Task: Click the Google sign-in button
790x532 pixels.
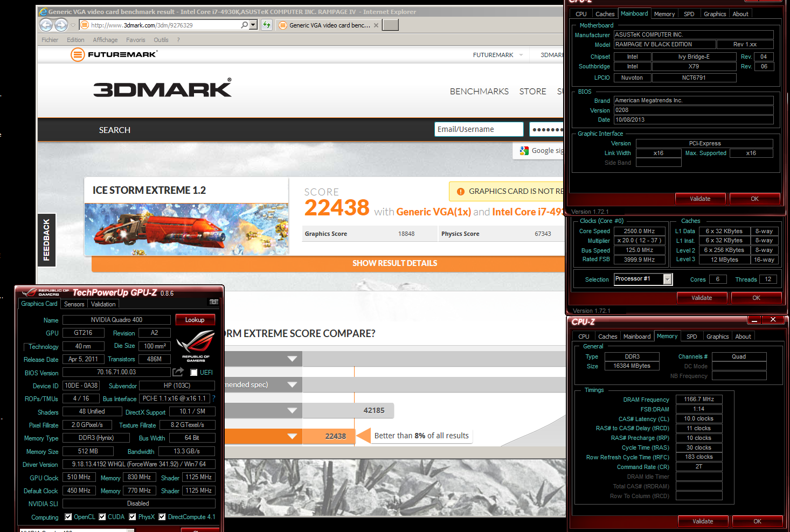Action: tap(539, 151)
